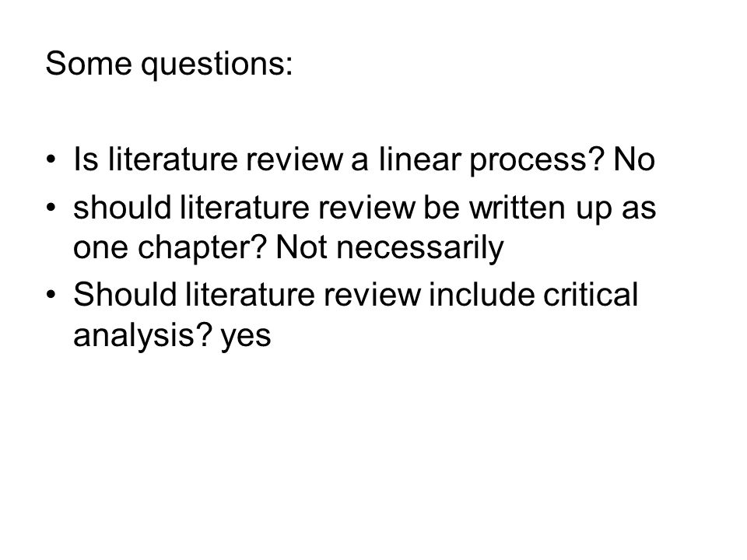Select the first bullet point marker

51,159
